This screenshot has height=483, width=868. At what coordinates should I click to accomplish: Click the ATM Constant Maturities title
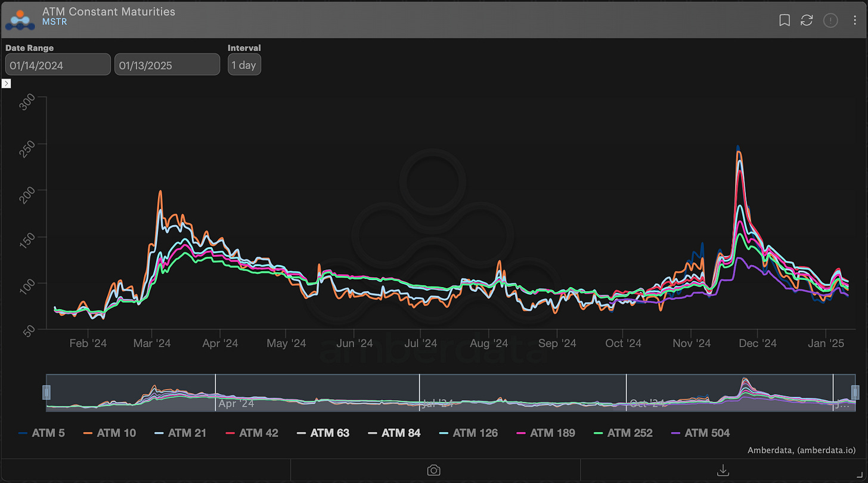108,11
